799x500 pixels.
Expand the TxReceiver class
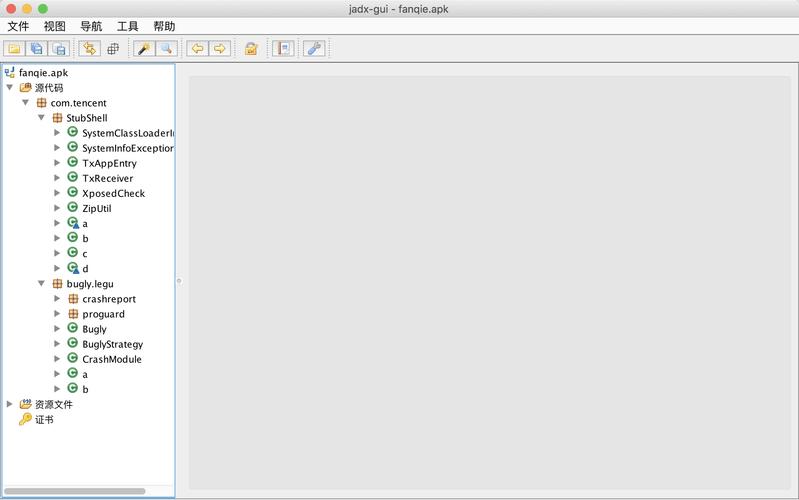click(x=57, y=178)
